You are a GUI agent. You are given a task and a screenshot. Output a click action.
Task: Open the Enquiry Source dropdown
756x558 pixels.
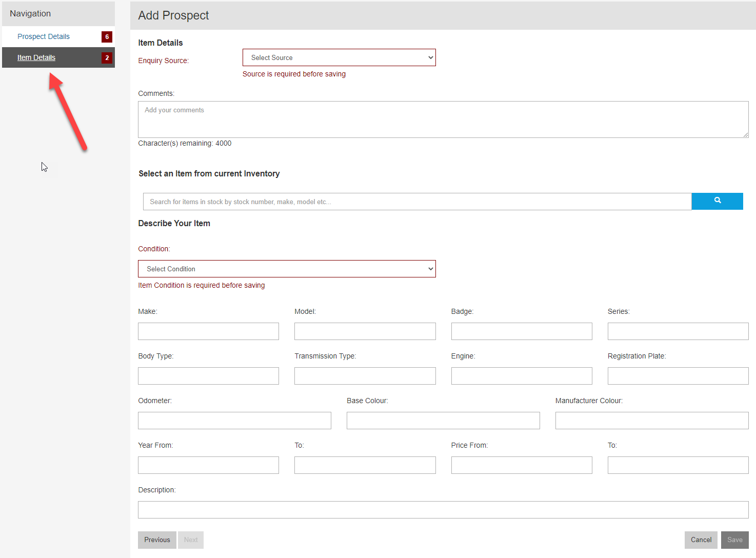coord(339,57)
